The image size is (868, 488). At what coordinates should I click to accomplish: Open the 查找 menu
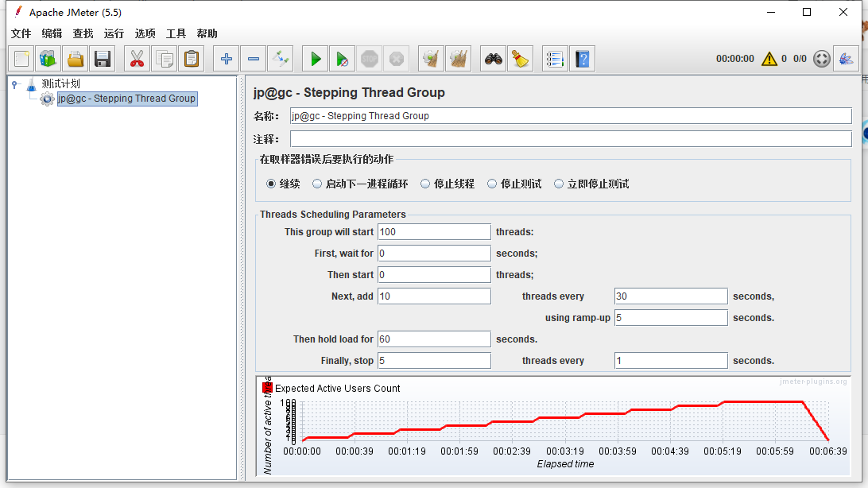coord(83,33)
